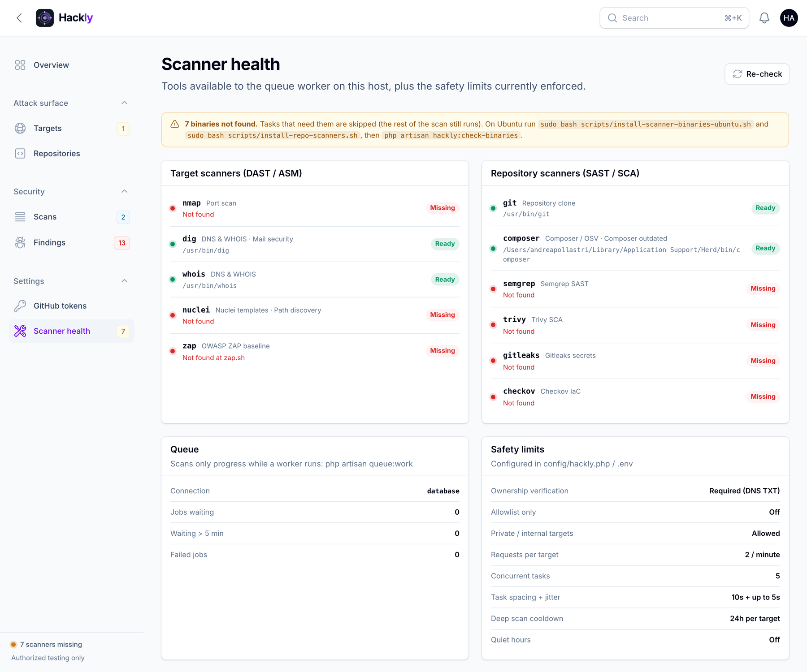Click the "Required (DNS TXT)" value
This screenshot has height=672, width=807.
(744, 491)
